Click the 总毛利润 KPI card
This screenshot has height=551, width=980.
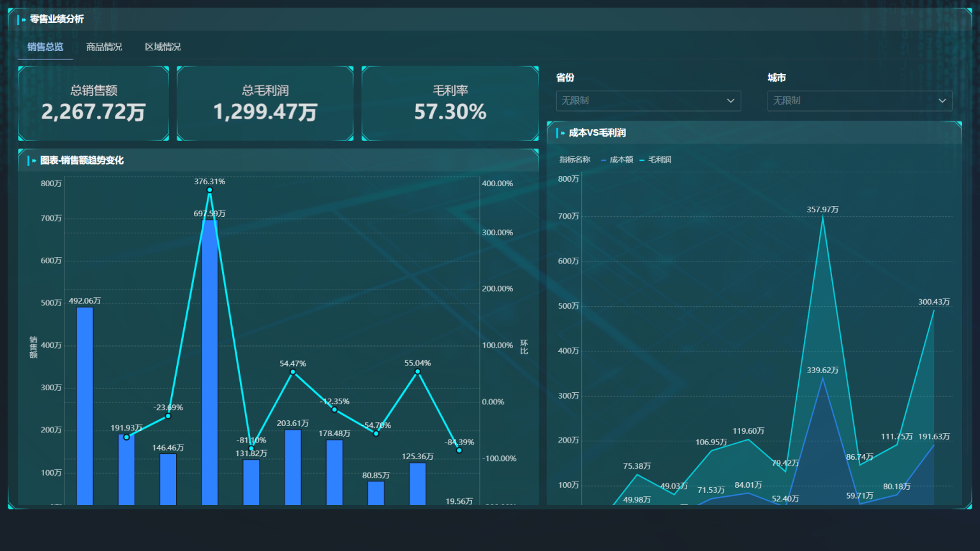(265, 103)
